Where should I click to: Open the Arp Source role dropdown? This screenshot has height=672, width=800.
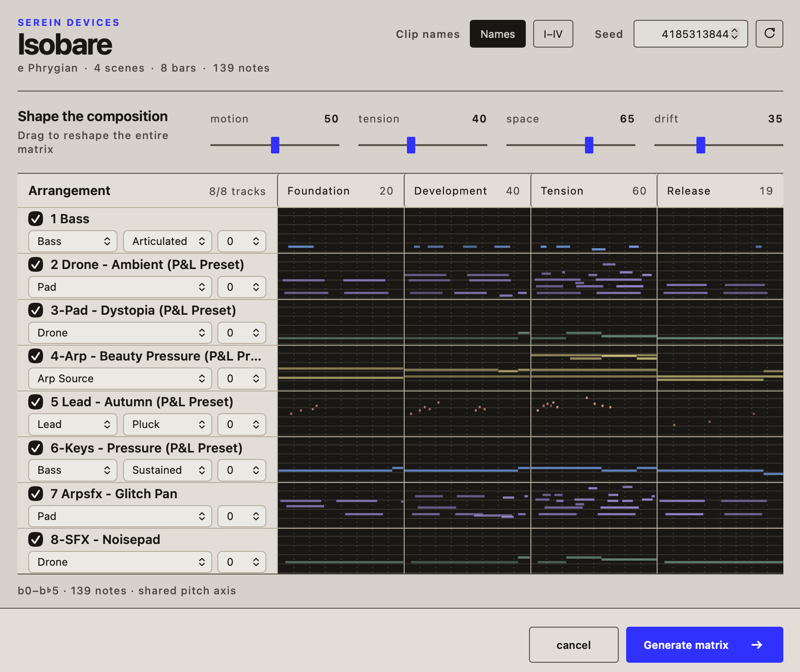120,379
